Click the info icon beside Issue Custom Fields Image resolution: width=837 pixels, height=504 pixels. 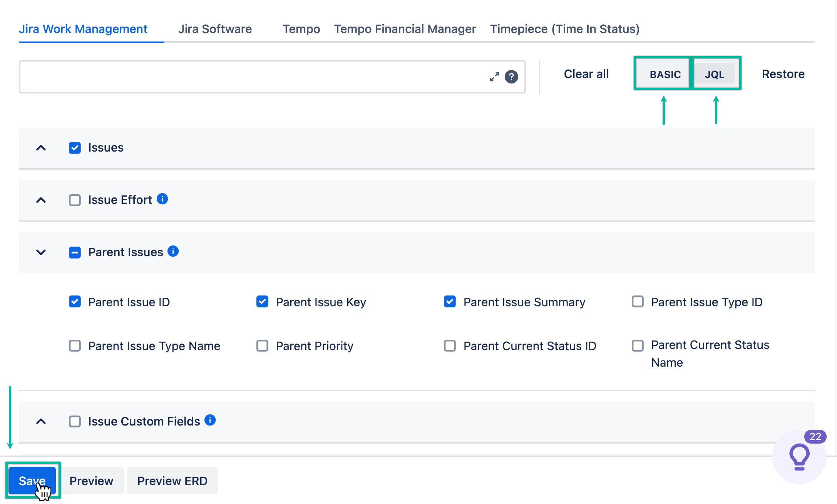(210, 420)
